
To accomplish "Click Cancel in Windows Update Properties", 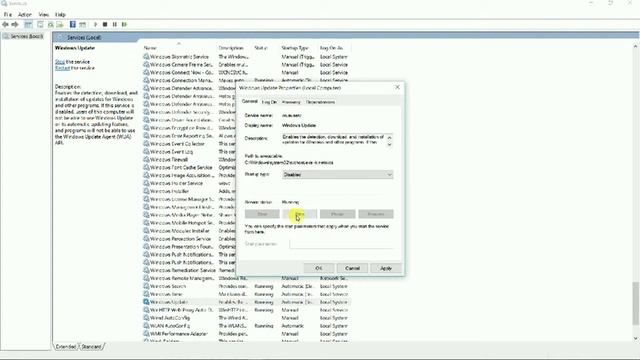I will [x=352, y=268].
